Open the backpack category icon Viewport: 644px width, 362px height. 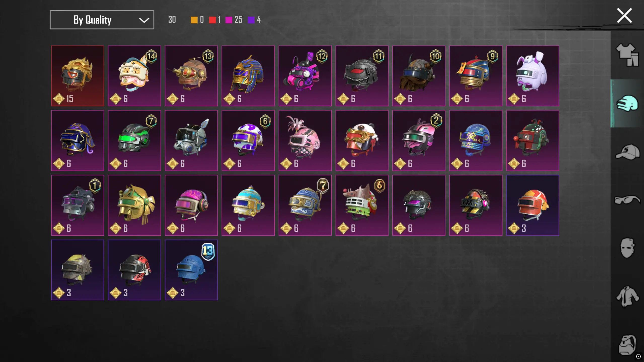click(627, 345)
